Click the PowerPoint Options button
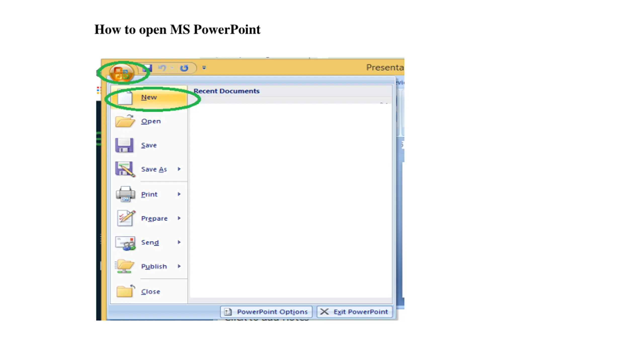Image resolution: width=644 pixels, height=362 pixels. pos(266,312)
